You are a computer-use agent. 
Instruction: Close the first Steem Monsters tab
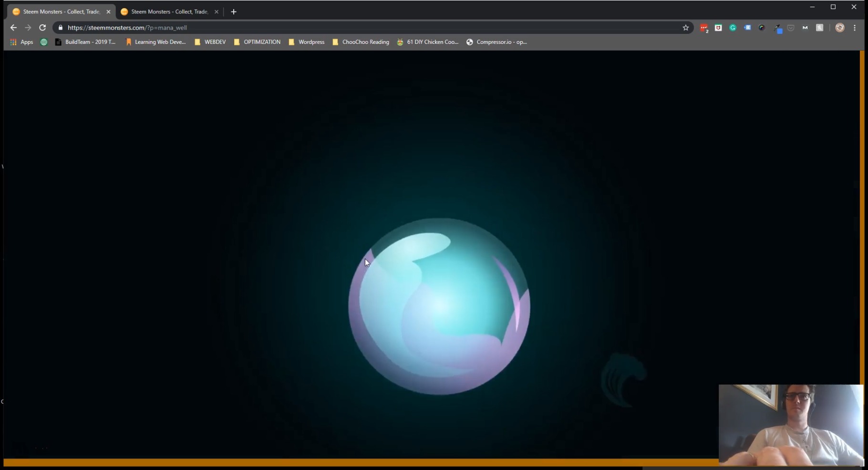coord(108,11)
